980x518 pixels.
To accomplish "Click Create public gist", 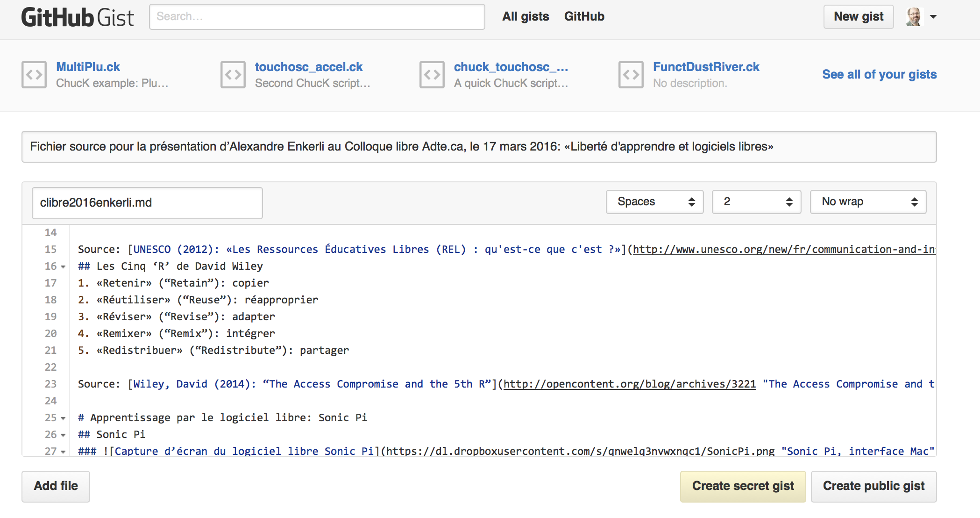I will point(874,486).
